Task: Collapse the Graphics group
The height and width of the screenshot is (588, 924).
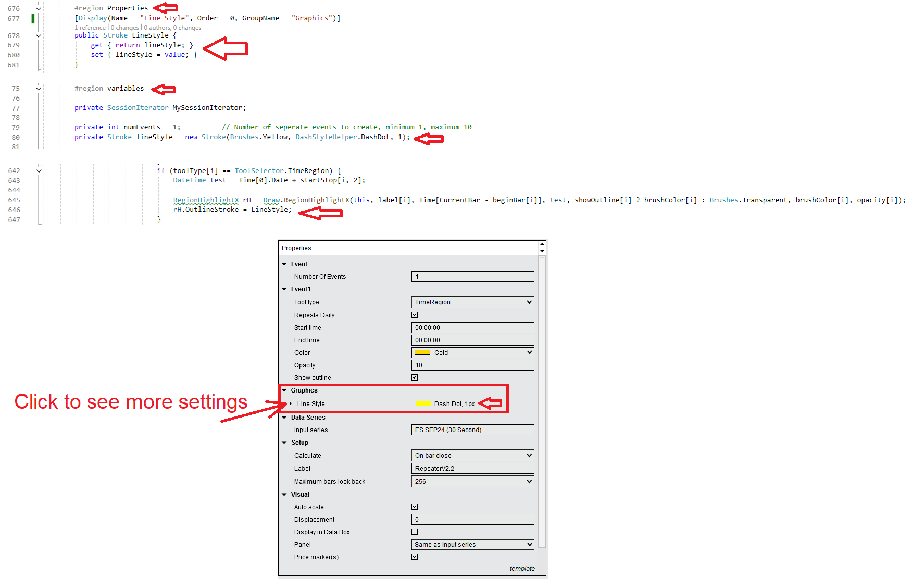Action: (x=284, y=390)
